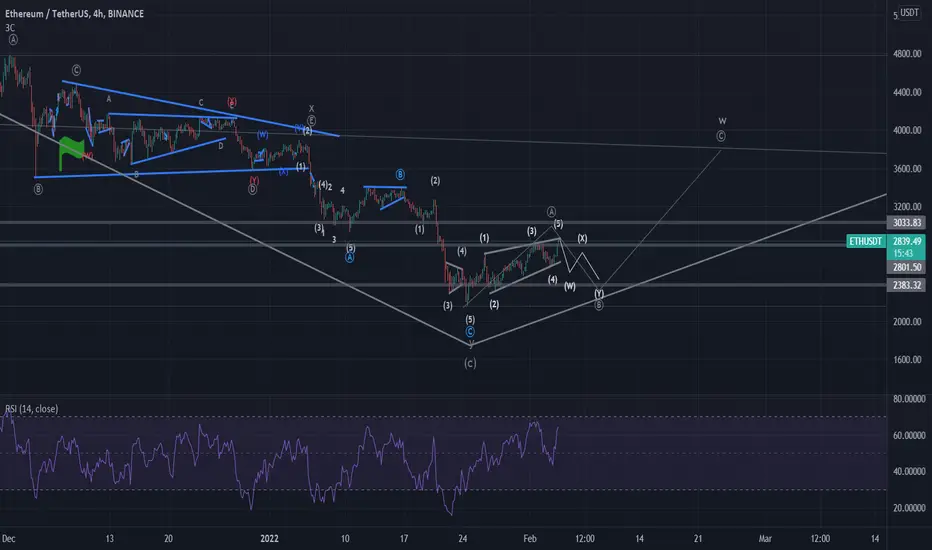Select the RSI (14, close) indicator label
The width and height of the screenshot is (932, 550).
[x=32, y=408]
